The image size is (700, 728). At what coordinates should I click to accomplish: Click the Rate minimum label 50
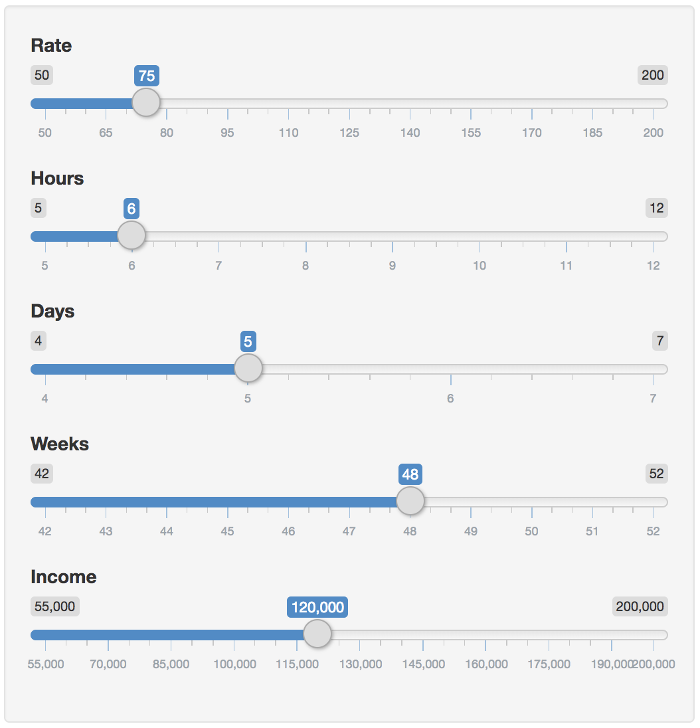(x=42, y=75)
